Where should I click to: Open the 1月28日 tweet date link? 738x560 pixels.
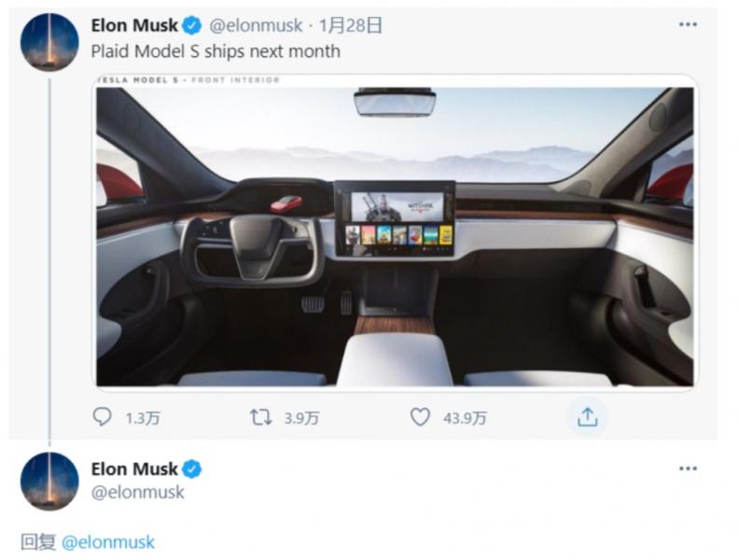pyautogui.click(x=351, y=25)
